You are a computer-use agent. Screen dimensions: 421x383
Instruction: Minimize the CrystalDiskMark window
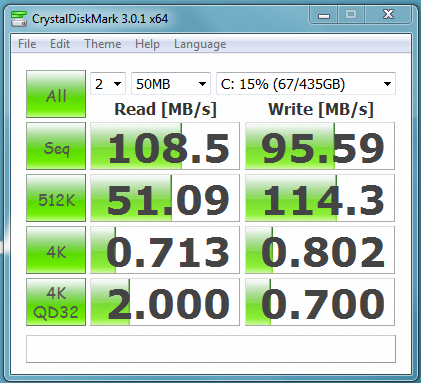tap(324, 15)
